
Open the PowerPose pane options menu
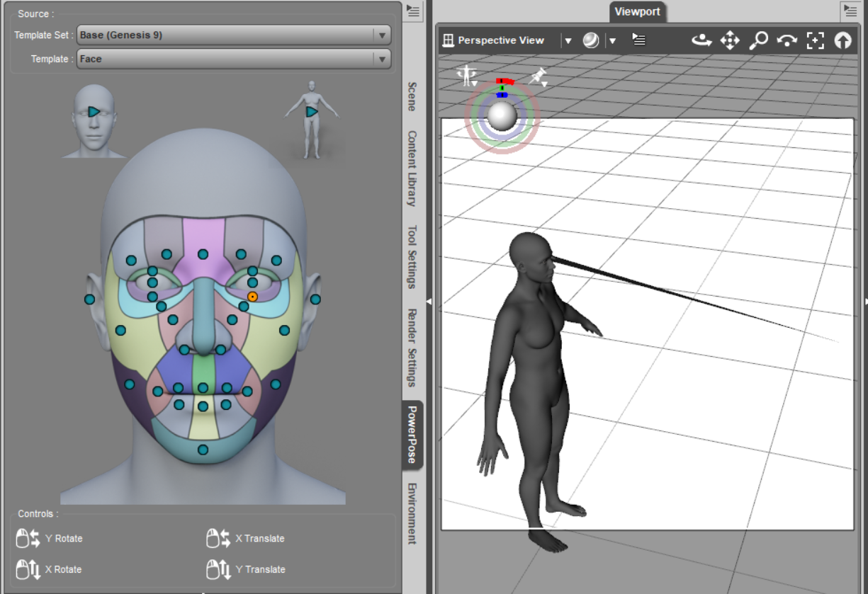click(x=413, y=11)
